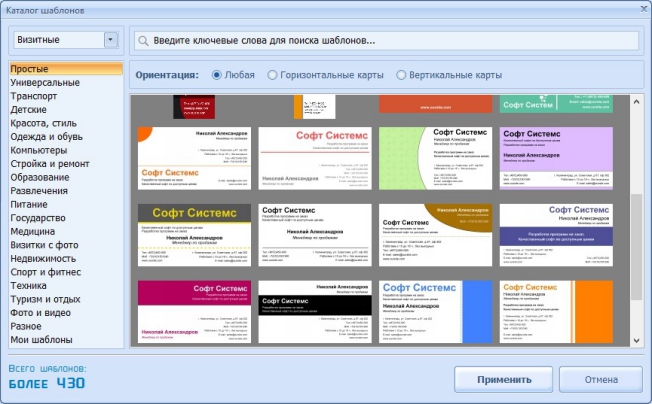
Task: Focus the template keyword search field
Action: tap(386, 41)
